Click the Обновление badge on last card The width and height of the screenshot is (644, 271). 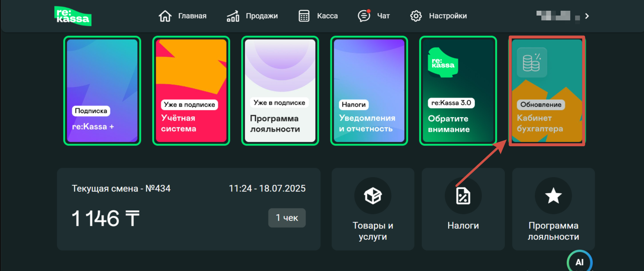coord(541,104)
